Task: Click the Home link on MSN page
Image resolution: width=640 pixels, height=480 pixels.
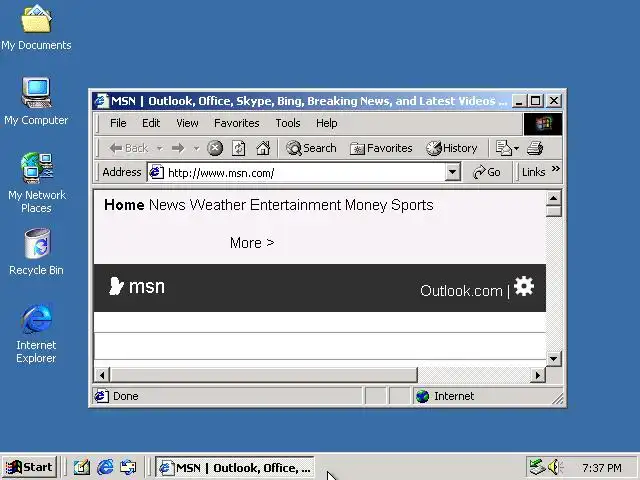Action: [x=124, y=205]
